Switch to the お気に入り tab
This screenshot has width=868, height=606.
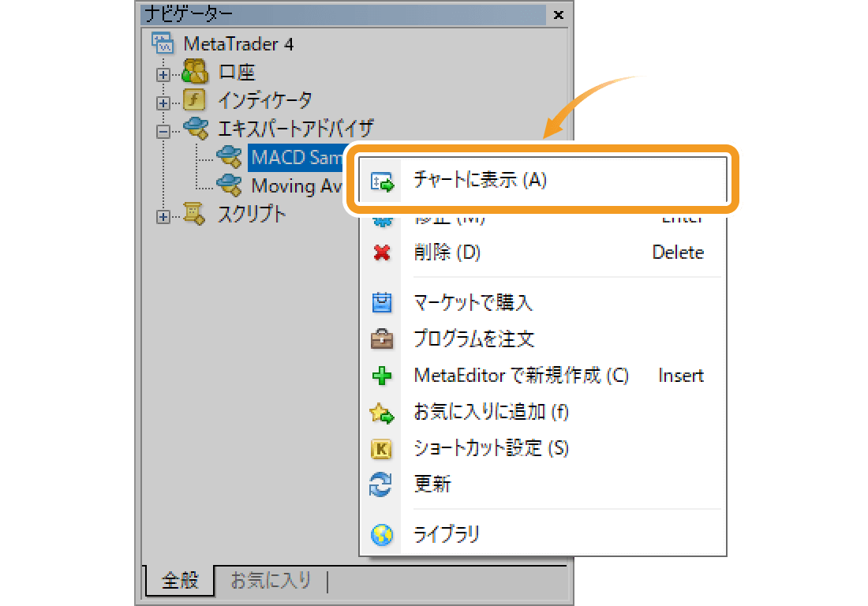pyautogui.click(x=270, y=580)
